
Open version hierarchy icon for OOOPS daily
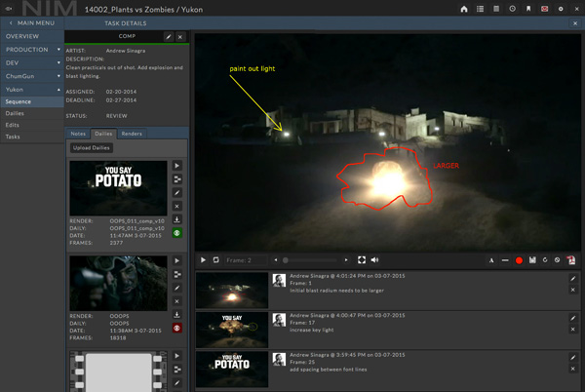[x=177, y=275]
